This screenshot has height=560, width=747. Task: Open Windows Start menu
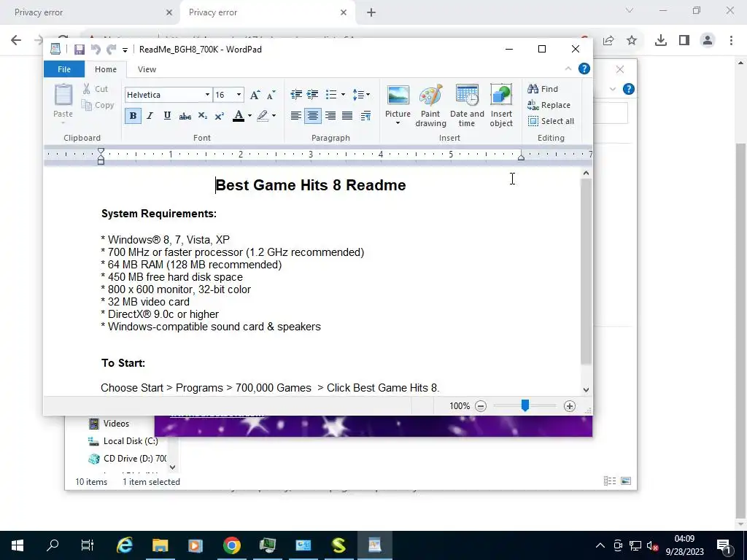18,545
